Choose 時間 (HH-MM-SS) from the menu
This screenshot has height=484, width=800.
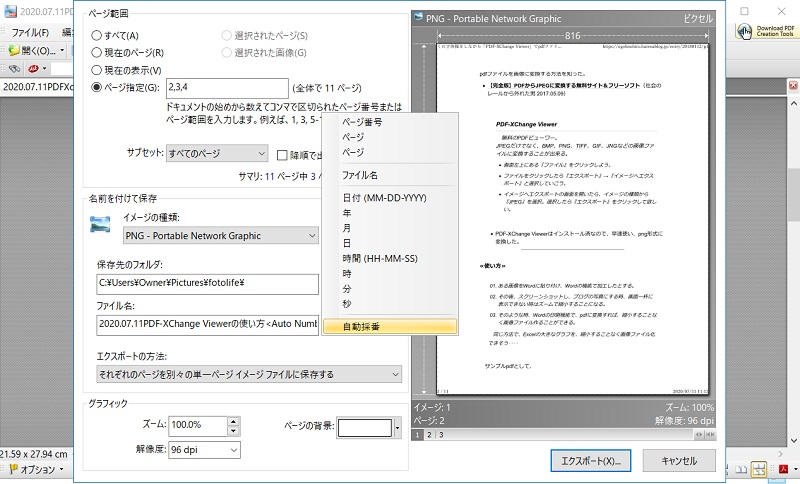(390, 259)
